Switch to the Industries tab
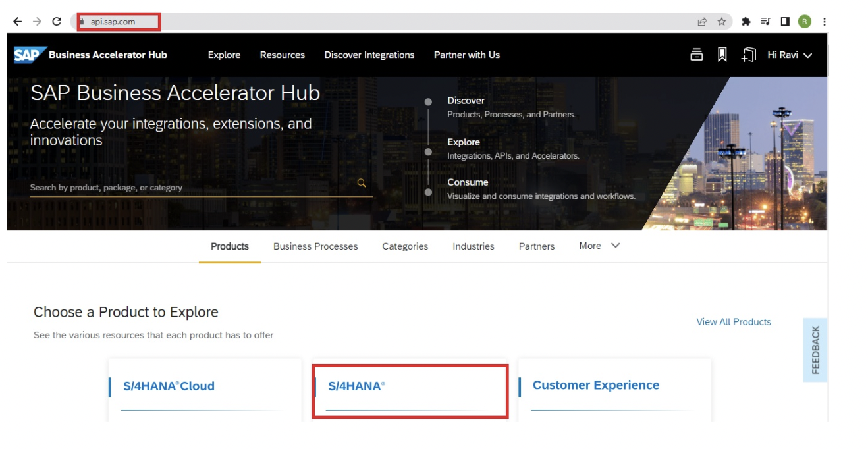This screenshot has height=449, width=868. [x=474, y=246]
